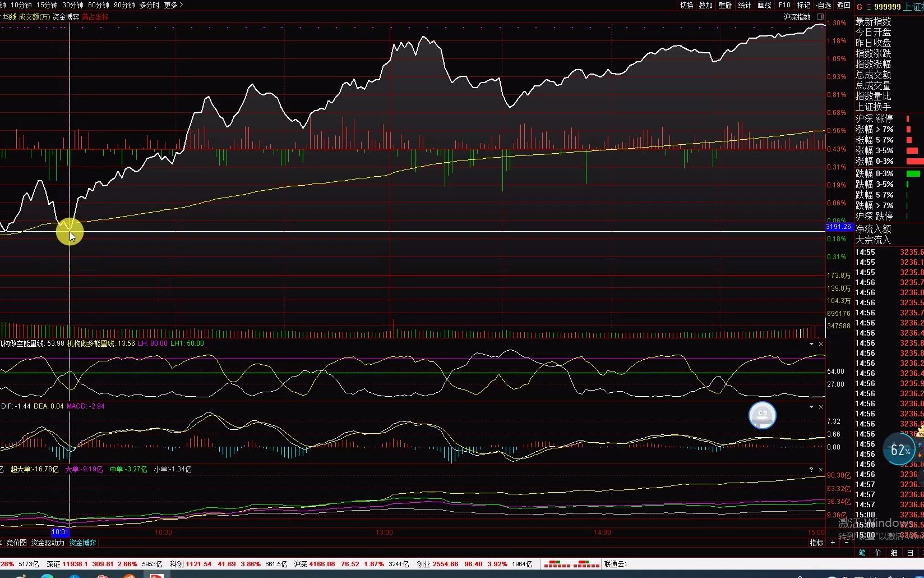924x578 pixels.
Task: Click the 3191.26 price label on axis
Action: (x=839, y=227)
